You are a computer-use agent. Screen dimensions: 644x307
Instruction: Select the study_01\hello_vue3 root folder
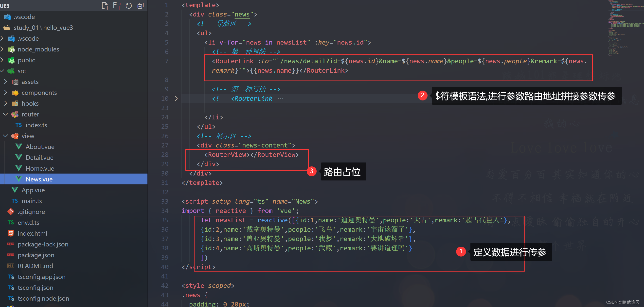tap(43, 28)
